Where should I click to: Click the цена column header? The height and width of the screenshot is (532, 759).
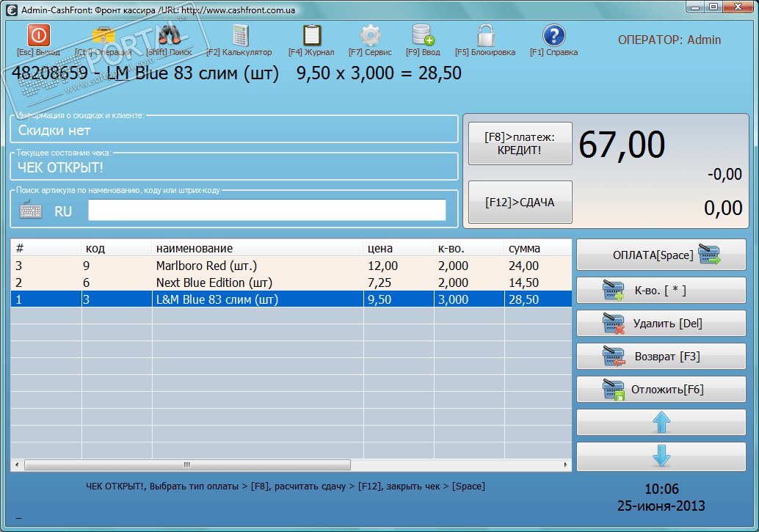click(399, 248)
